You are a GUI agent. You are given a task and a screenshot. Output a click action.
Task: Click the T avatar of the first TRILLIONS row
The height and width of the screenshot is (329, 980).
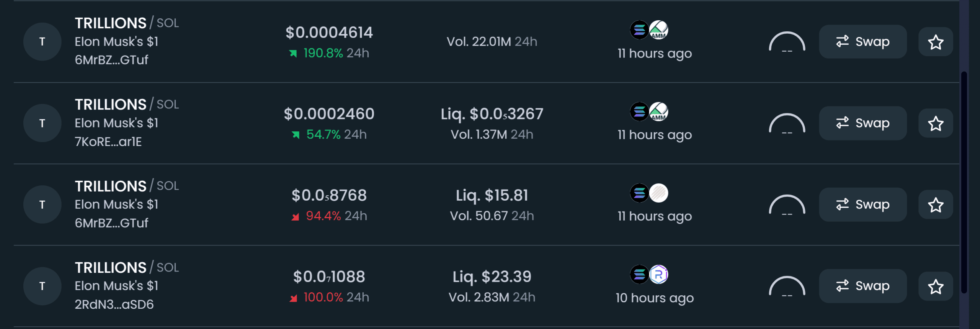click(x=42, y=42)
